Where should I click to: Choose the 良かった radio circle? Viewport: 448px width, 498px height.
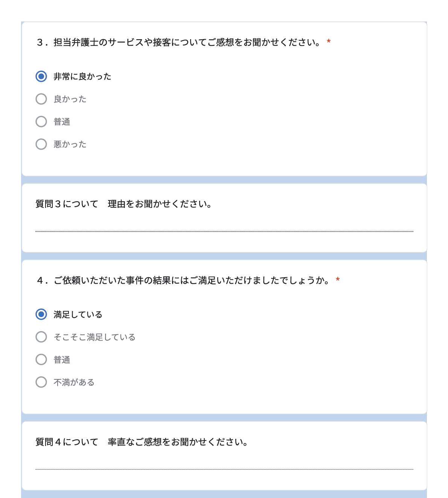(41, 99)
